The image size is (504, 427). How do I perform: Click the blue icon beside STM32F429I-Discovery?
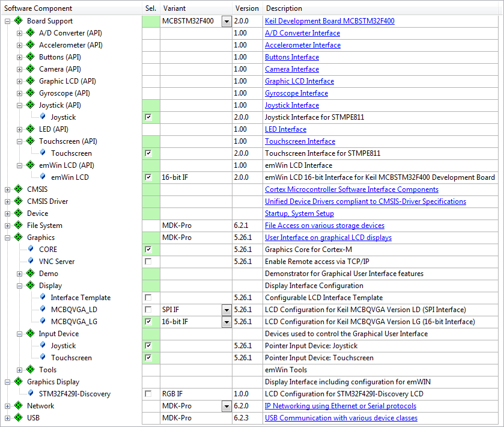click(x=31, y=394)
